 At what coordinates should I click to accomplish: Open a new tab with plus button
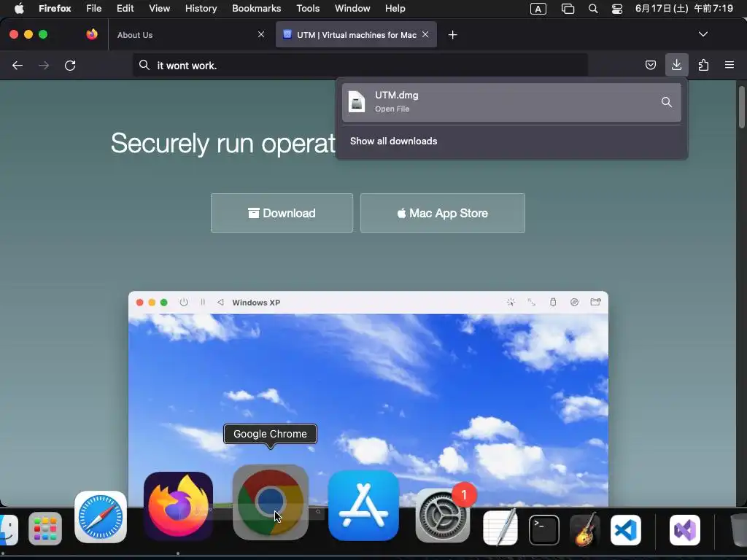point(452,35)
